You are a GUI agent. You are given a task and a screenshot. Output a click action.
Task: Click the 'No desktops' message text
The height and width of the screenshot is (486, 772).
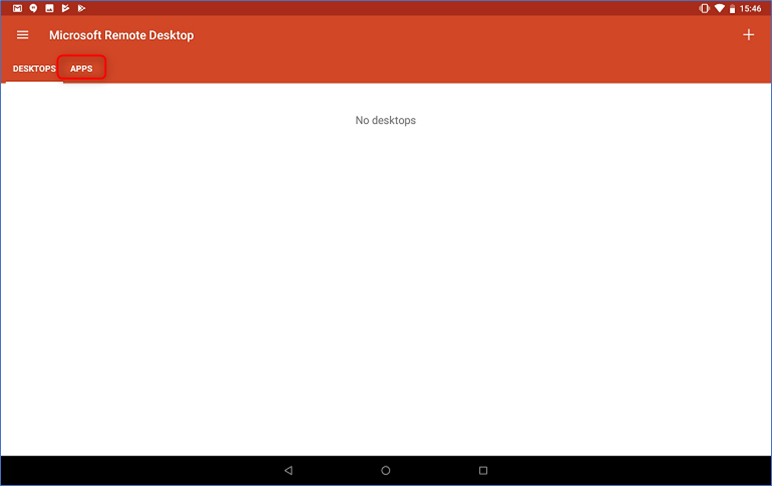[386, 120]
